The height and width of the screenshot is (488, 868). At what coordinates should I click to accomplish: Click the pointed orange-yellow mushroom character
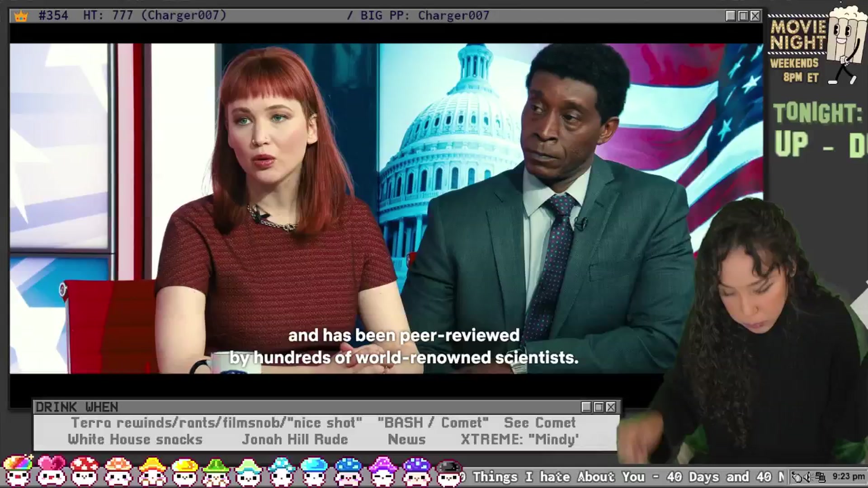click(x=152, y=471)
